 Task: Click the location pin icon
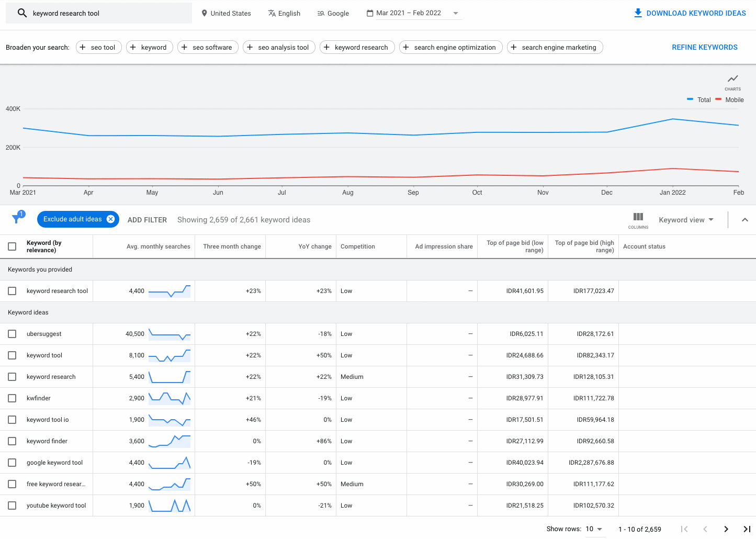[205, 13]
